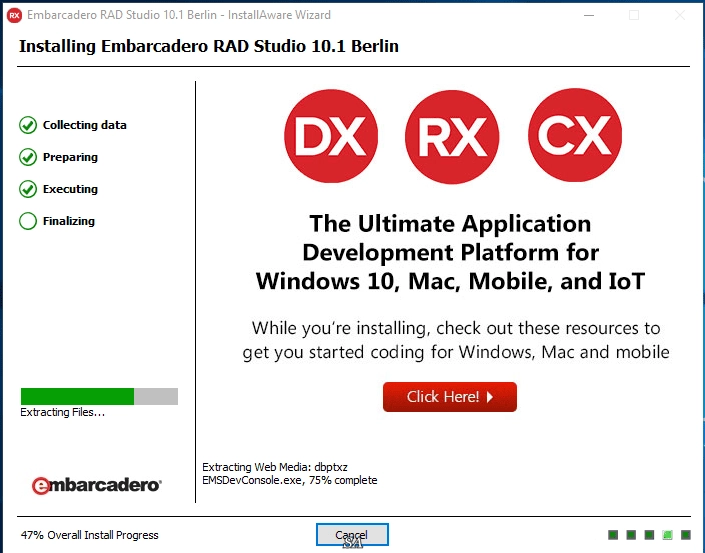Click the Embarcadero logo at bottom left
705x553 pixels.
pos(96,485)
